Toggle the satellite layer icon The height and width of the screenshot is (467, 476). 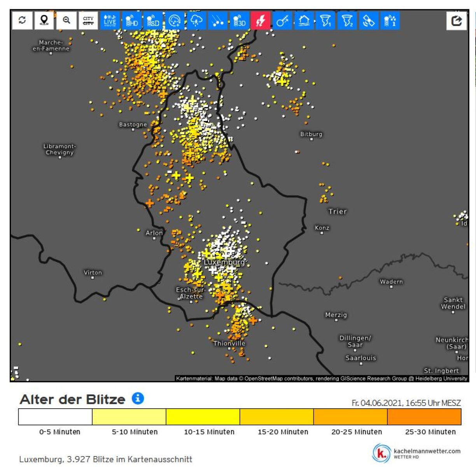pos(368,21)
